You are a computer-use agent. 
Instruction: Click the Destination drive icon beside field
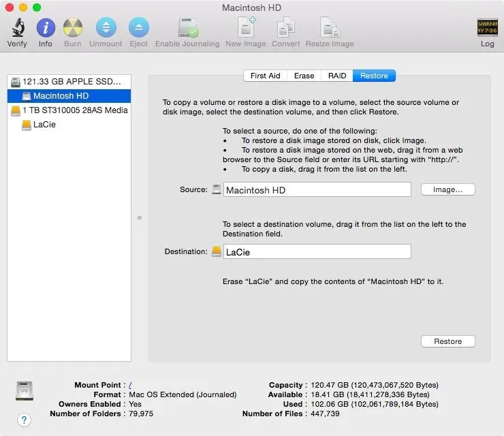point(217,251)
